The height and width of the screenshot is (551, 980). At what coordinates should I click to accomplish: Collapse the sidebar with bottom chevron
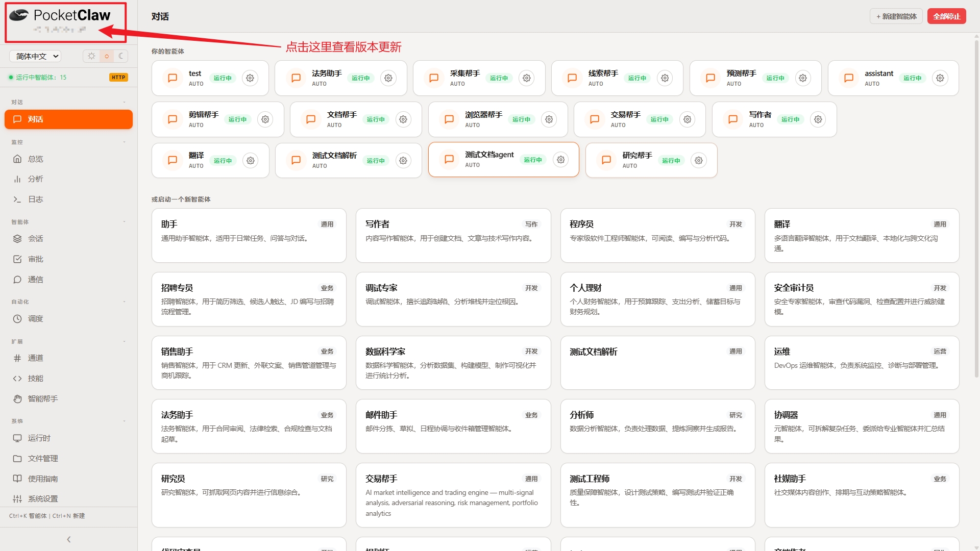pyautogui.click(x=68, y=539)
